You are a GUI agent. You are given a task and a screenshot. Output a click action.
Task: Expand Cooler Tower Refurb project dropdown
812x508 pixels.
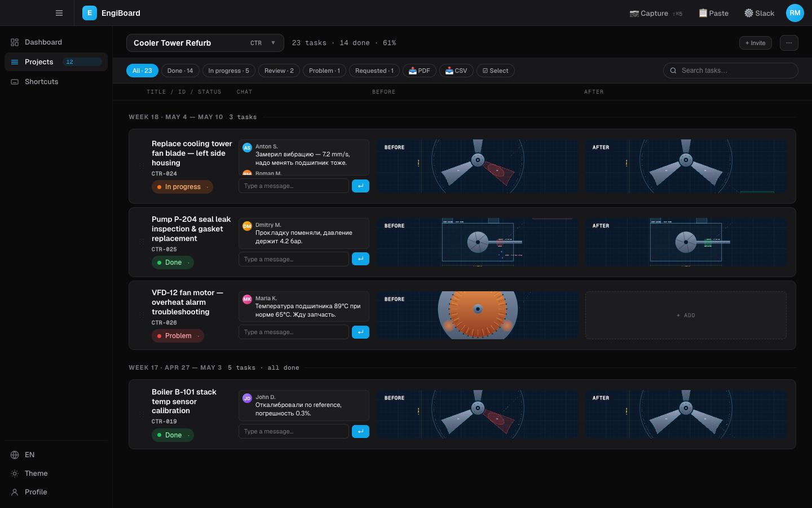tap(205, 43)
